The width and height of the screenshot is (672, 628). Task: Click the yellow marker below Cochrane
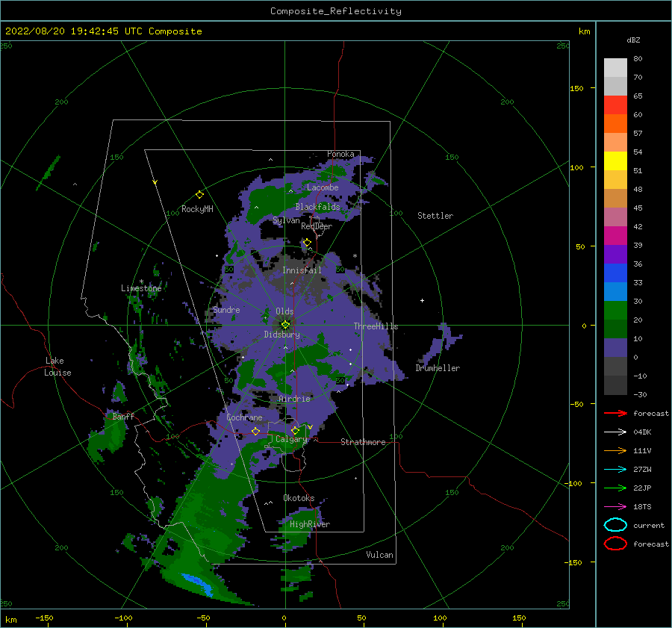point(255,432)
